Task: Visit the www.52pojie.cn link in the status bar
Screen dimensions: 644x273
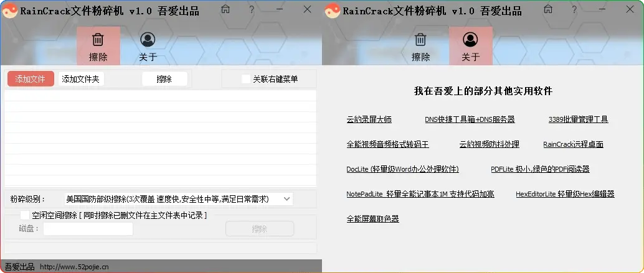Action: coord(74,267)
